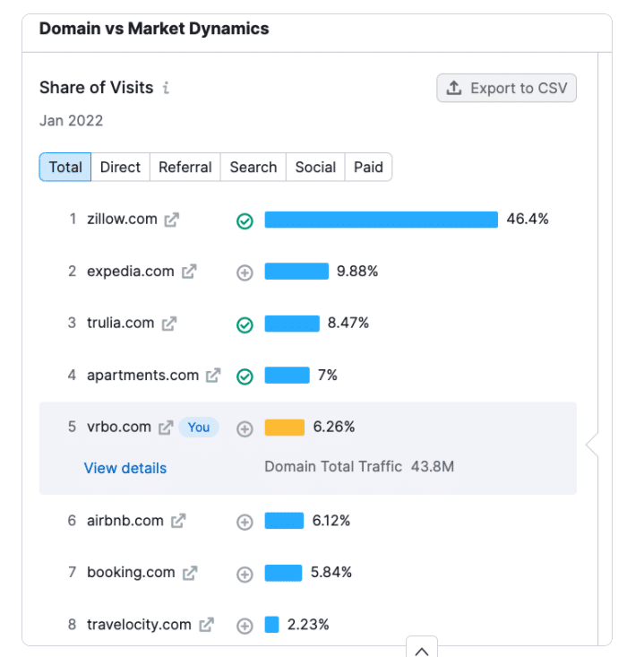Add travelocity.com with plus circle
644x657 pixels.
point(245,626)
